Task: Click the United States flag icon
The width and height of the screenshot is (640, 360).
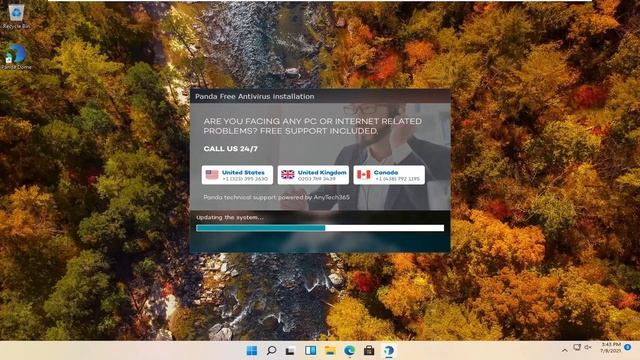Action: tap(212, 175)
